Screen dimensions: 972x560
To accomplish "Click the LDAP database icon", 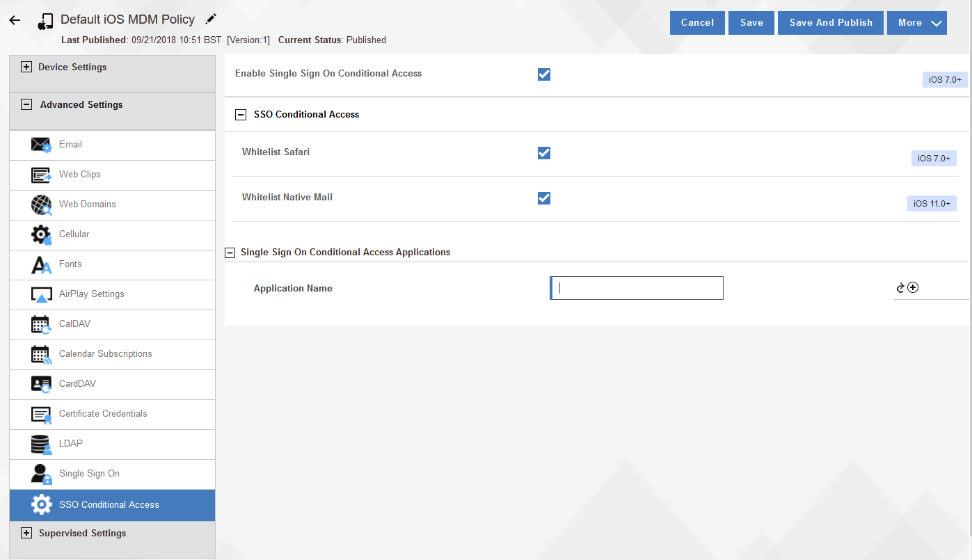I will (41, 444).
